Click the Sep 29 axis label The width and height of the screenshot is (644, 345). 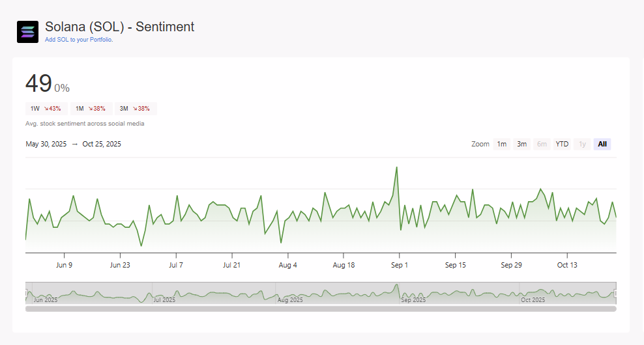pyautogui.click(x=511, y=265)
